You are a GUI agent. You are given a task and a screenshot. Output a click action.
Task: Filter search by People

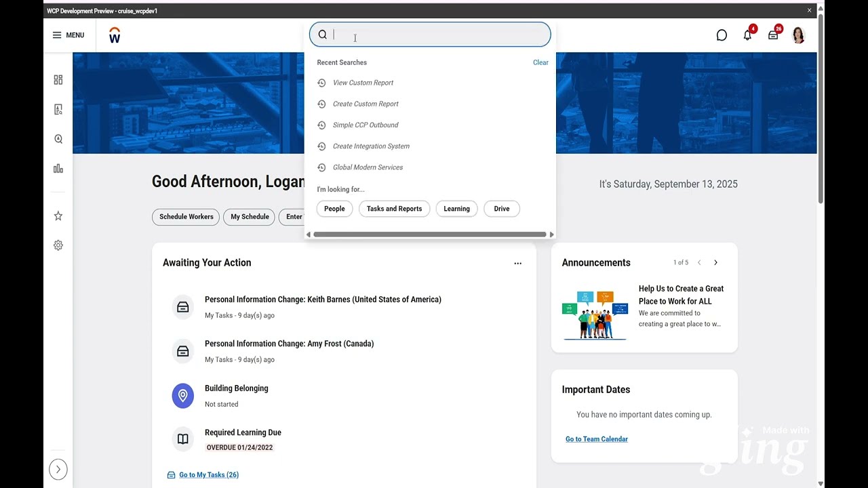click(334, 209)
